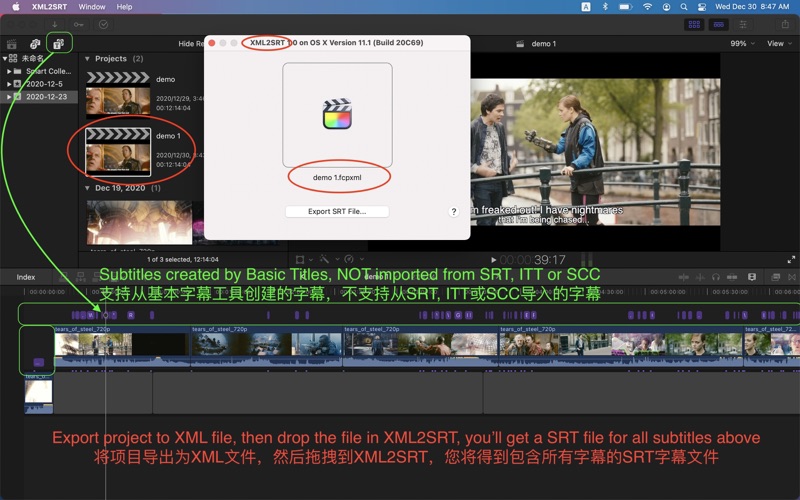Click the 00:05:00:00 ruler mark
Viewport: 800px width, 500px height.
668,292
